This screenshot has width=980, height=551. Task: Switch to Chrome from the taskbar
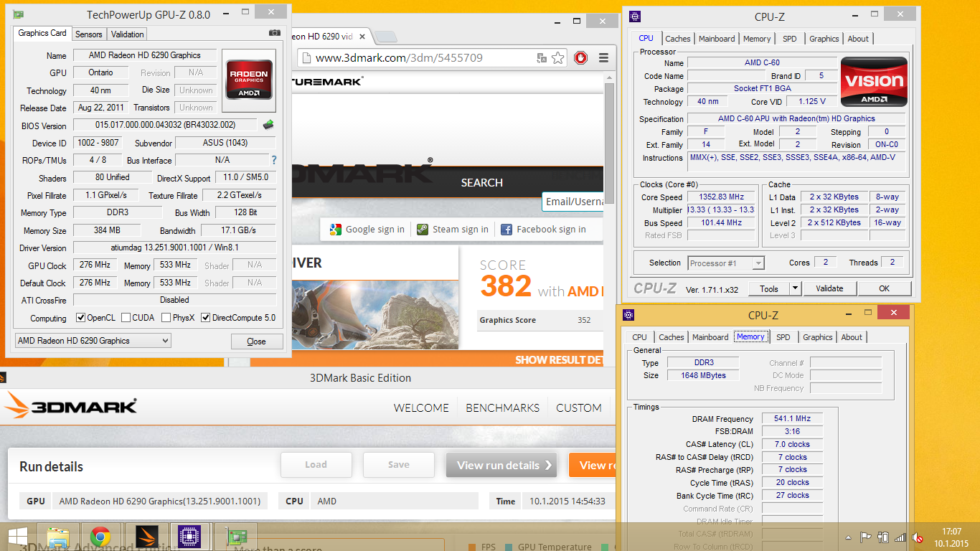click(x=100, y=537)
